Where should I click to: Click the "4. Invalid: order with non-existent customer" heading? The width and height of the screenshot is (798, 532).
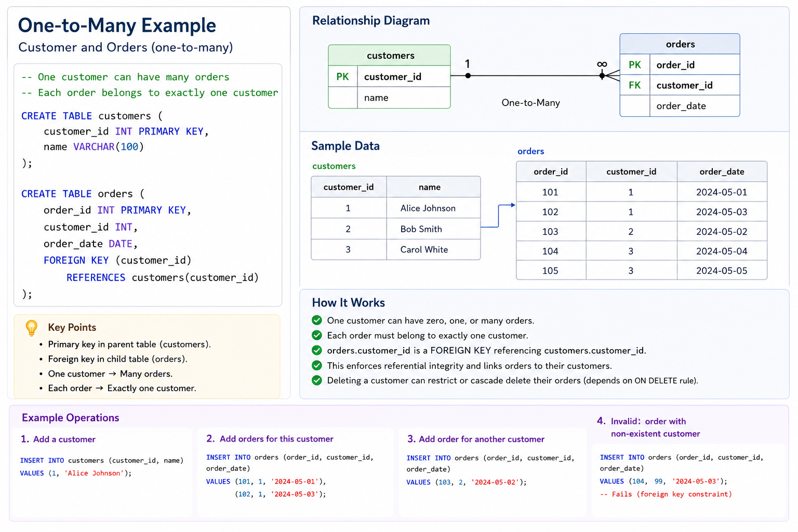point(648,428)
